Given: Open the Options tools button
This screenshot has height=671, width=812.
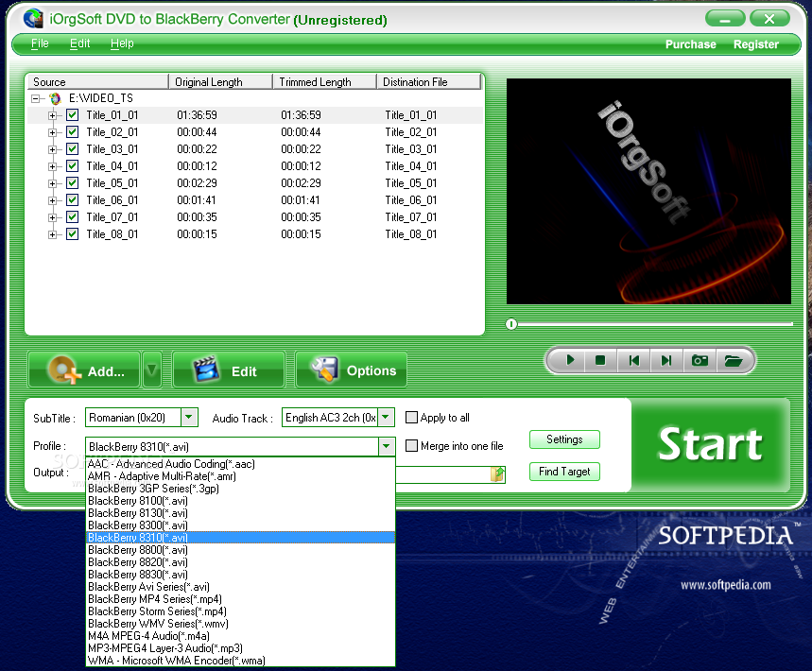Looking at the screenshot, I should pyautogui.click(x=351, y=370).
